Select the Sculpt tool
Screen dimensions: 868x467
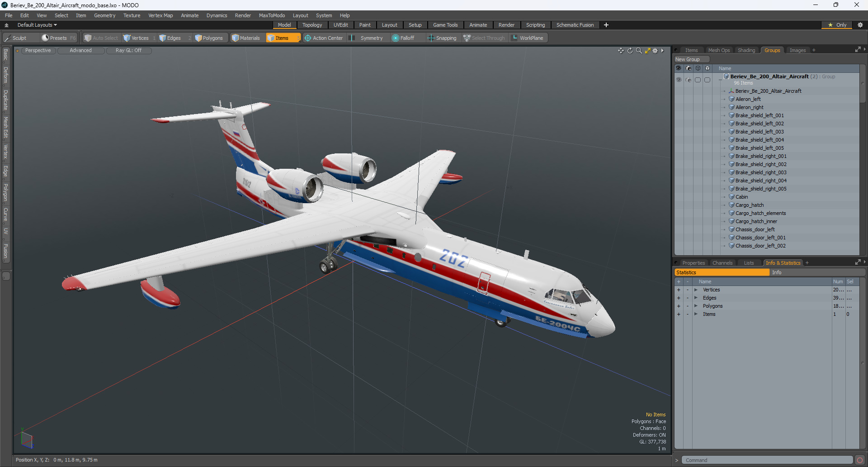click(15, 38)
